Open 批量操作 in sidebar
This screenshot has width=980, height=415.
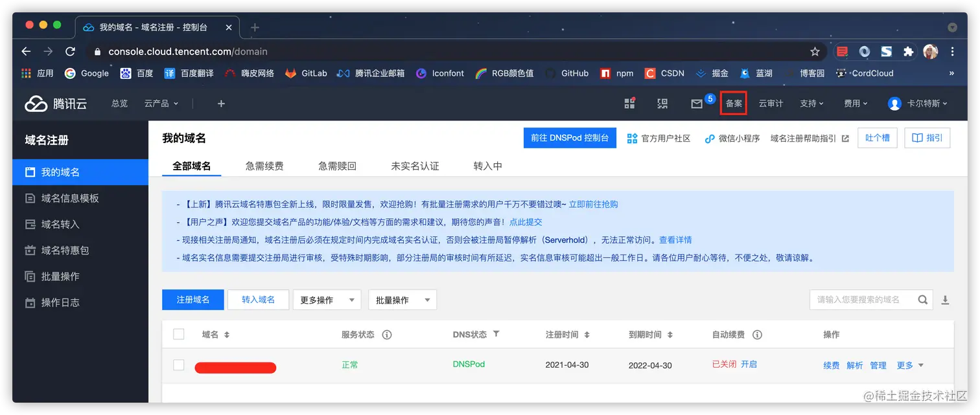[x=80, y=276]
